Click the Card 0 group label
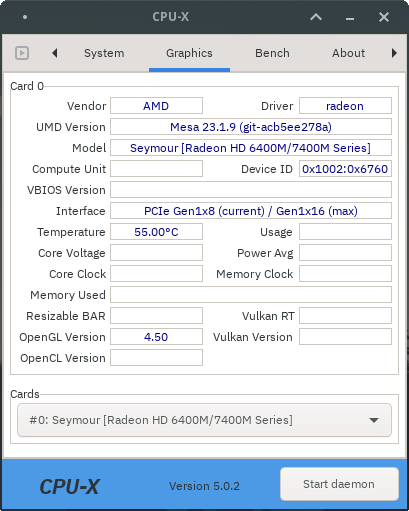 [27, 86]
